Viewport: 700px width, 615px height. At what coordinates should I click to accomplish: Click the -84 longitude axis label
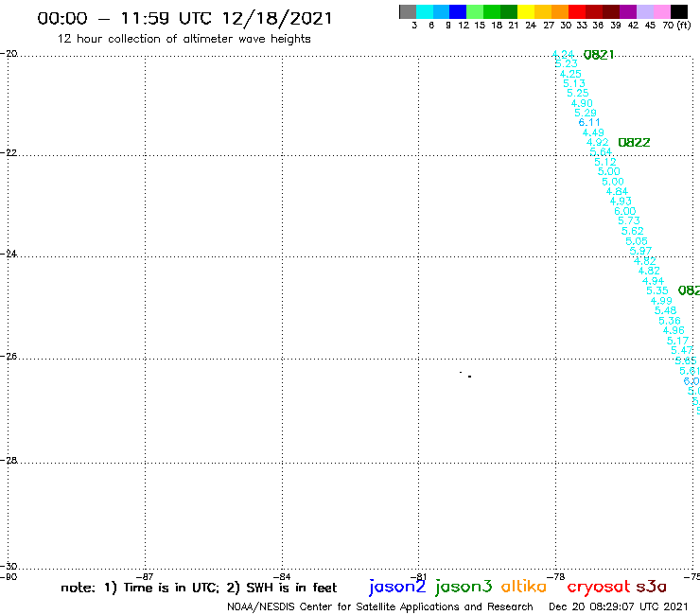(282, 576)
